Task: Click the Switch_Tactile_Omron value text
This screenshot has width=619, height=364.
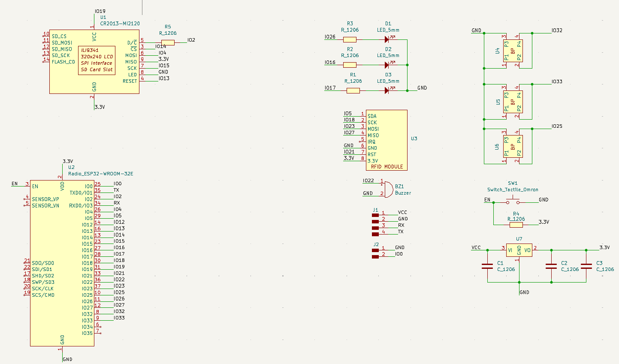Action: (513, 190)
